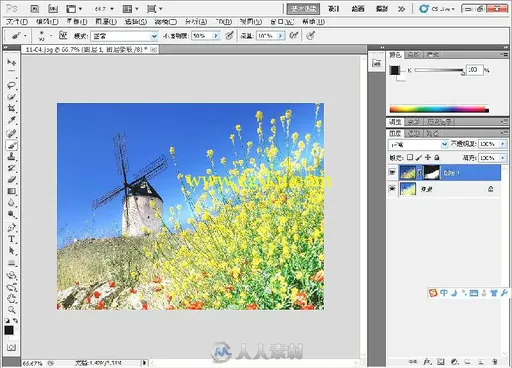Pick a color from spectrum ramp

439,109
